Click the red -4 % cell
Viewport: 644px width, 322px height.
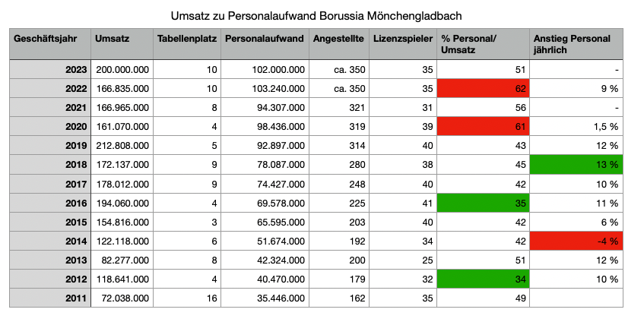576,241
